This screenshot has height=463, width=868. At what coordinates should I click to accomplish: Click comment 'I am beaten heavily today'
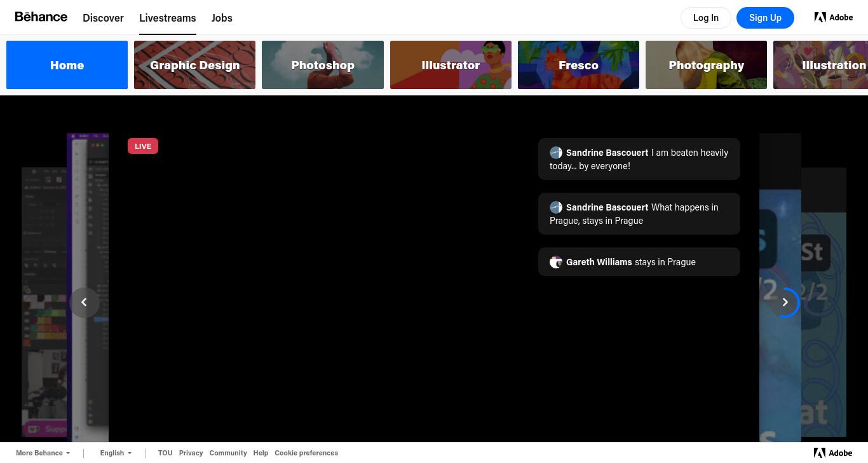point(639,159)
